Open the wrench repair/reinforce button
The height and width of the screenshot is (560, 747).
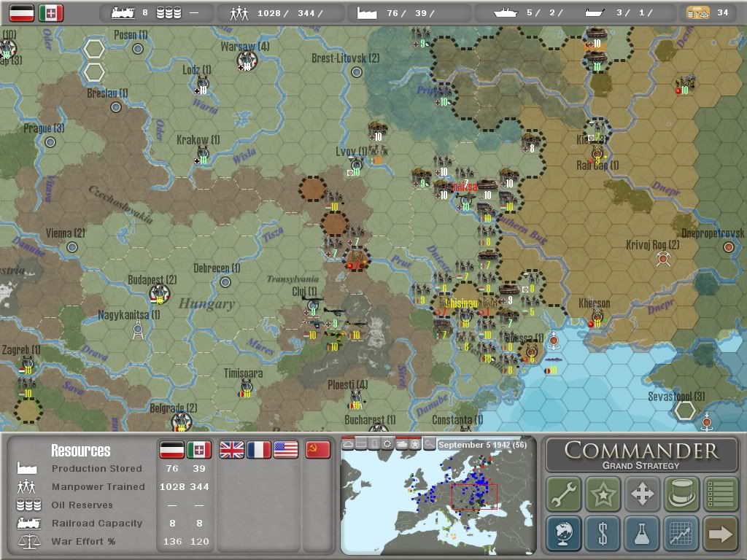click(x=564, y=494)
